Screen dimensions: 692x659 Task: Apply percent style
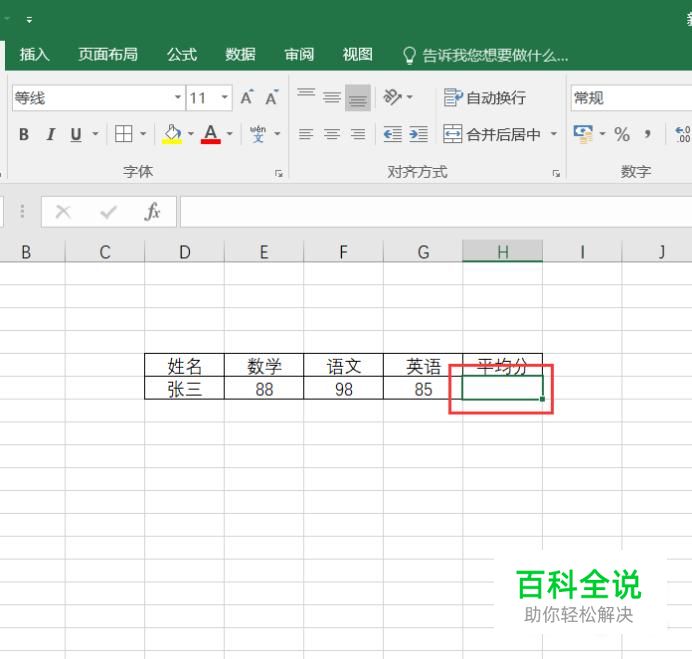(x=622, y=134)
